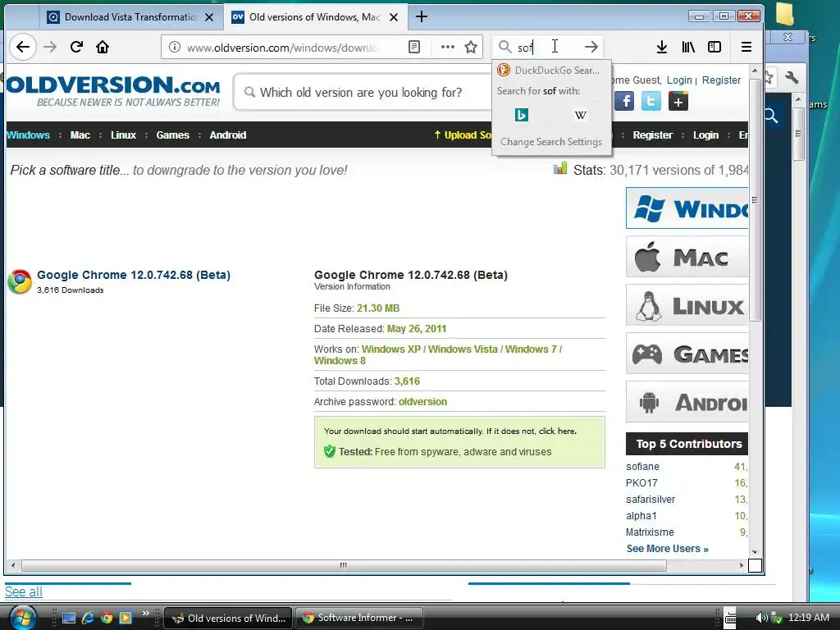Toggle the sidebars icon
Image resolution: width=840 pixels, height=630 pixels.
[714, 47]
